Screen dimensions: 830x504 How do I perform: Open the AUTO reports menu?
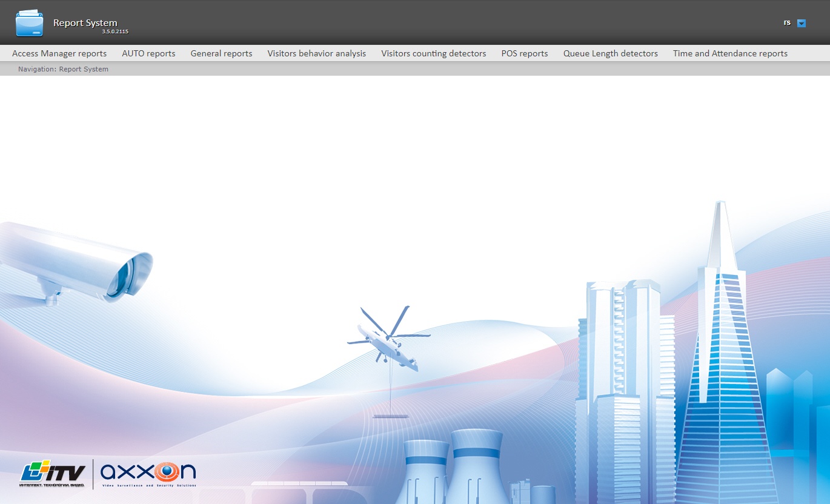click(x=148, y=53)
